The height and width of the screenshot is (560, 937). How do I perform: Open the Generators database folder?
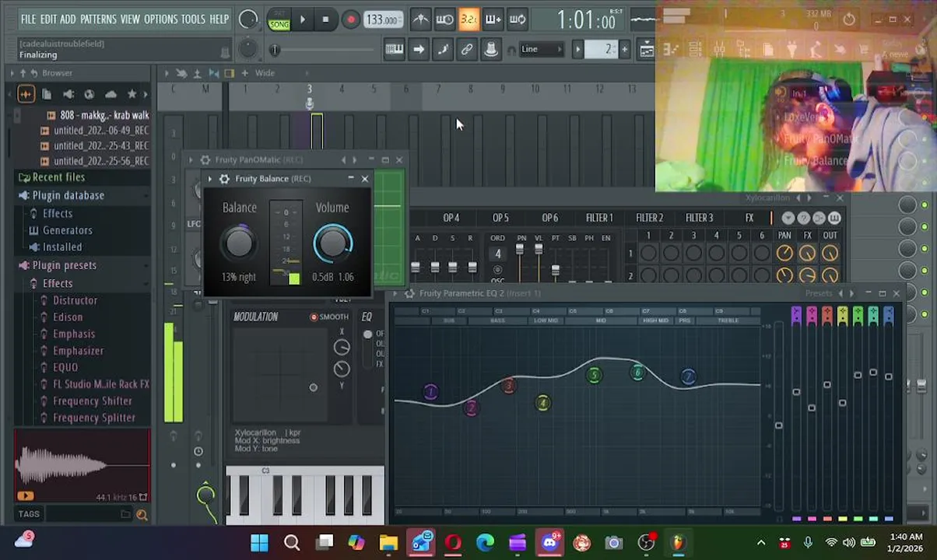[x=67, y=230]
